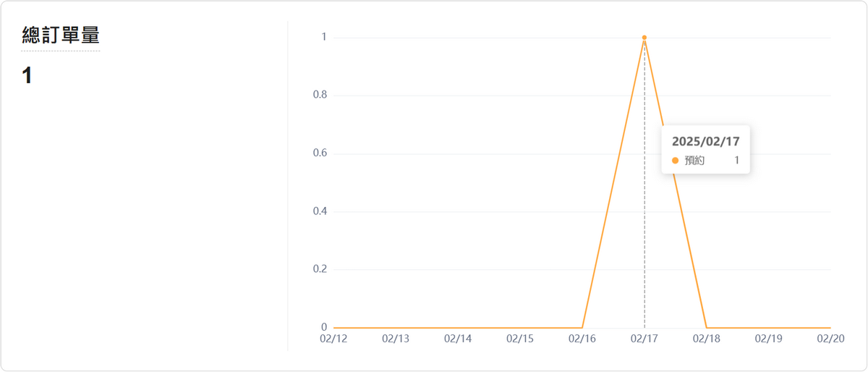Click the orange dot in the tooltip

(675, 161)
